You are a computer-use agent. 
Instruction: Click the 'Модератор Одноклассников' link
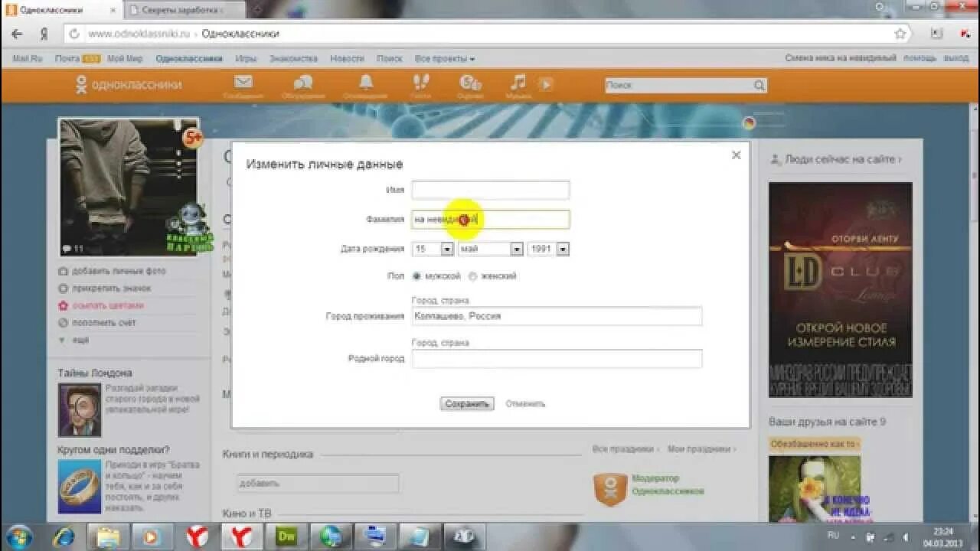coord(668,484)
